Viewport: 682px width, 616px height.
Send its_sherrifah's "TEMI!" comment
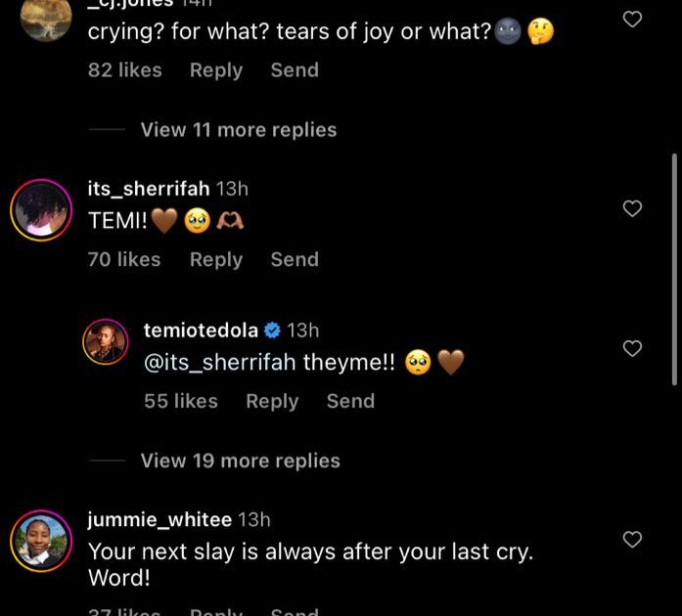click(295, 259)
